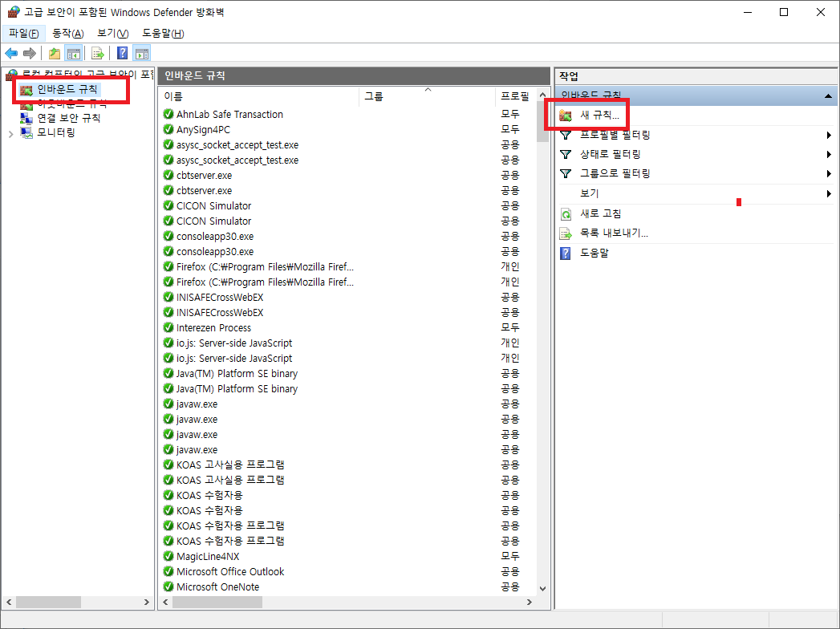Click the green check icon of Microsoft OneNote

tap(168, 586)
